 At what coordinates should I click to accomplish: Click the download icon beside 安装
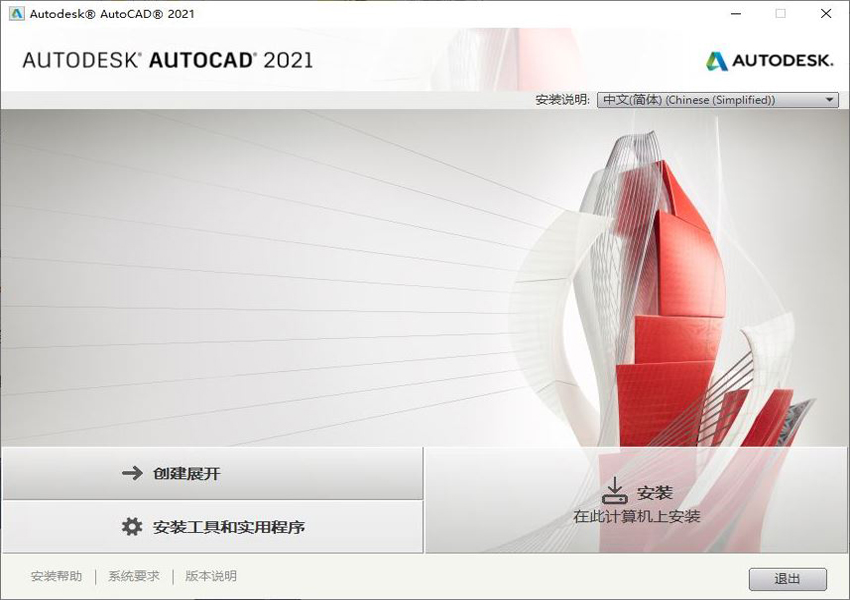point(614,492)
